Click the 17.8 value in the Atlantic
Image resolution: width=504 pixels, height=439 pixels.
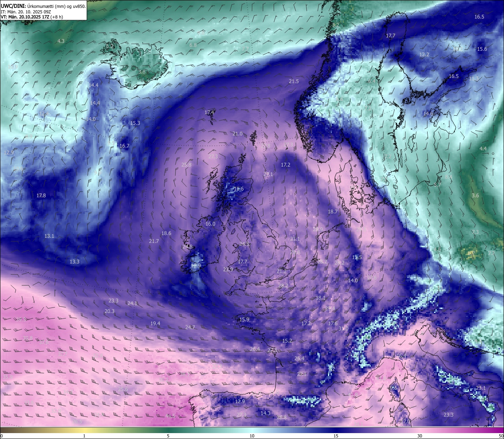[41, 195]
